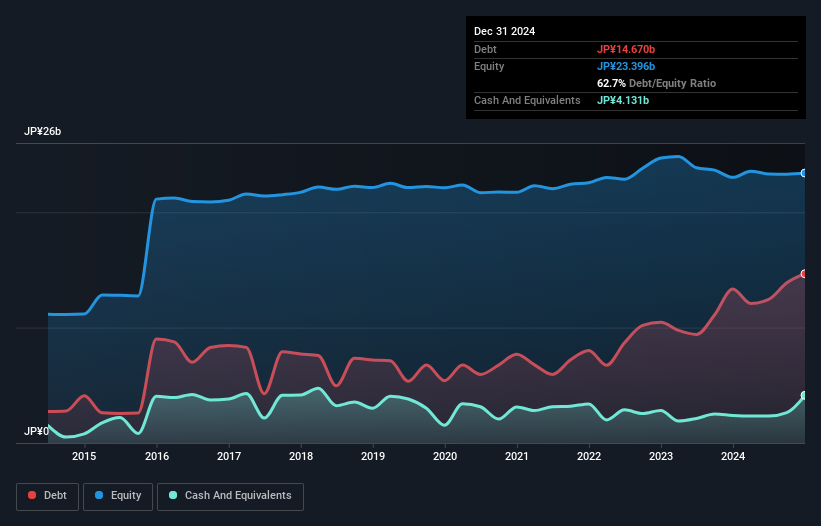Click the 2016 x-axis label
The width and height of the screenshot is (821, 526).
[x=157, y=456]
